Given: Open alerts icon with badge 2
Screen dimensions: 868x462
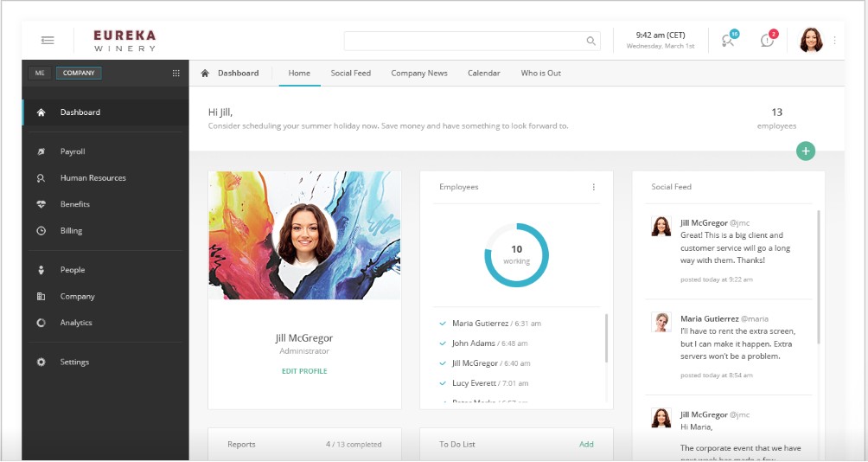Looking at the screenshot, I should [x=769, y=39].
